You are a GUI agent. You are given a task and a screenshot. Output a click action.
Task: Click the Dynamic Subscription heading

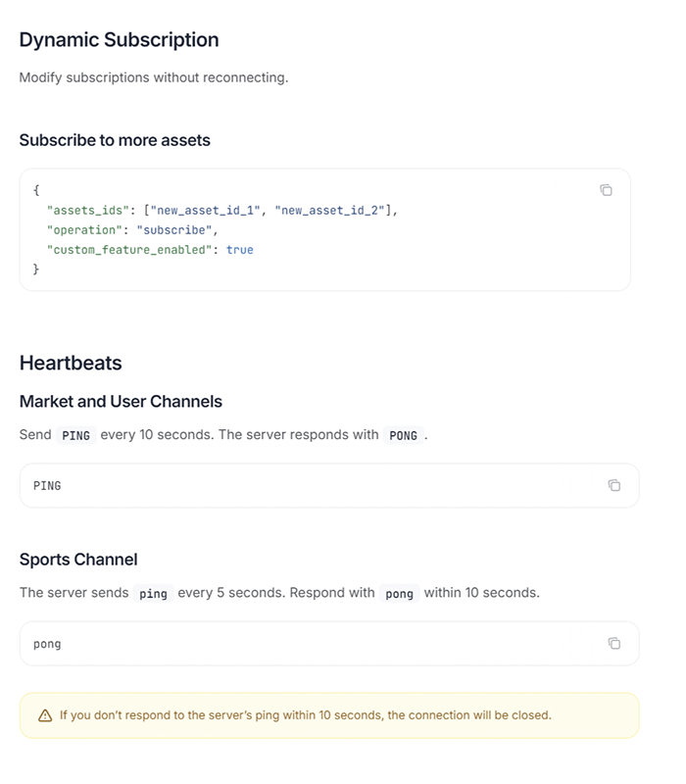point(119,40)
